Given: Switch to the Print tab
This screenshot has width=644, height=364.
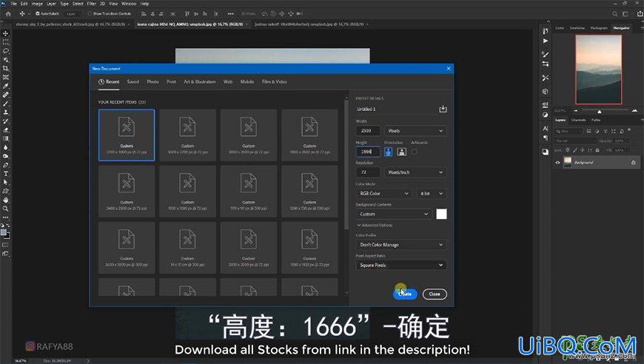Looking at the screenshot, I should coord(171,81).
